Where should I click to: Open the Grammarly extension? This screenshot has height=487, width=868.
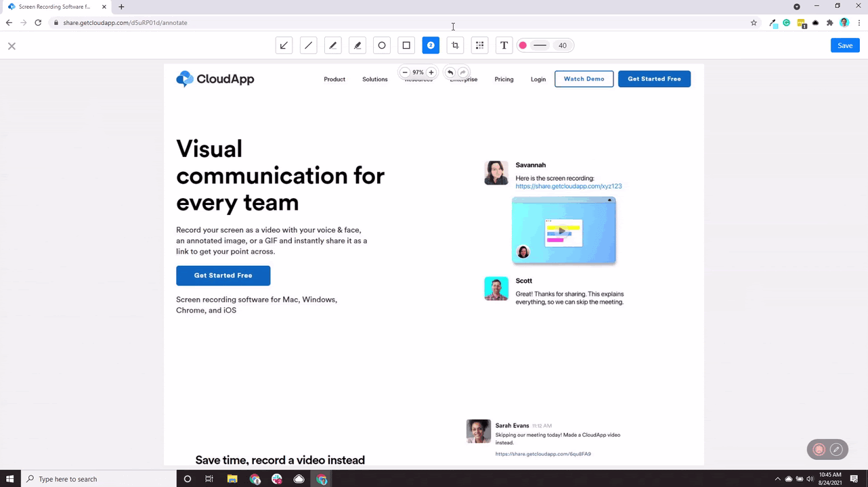click(x=786, y=22)
